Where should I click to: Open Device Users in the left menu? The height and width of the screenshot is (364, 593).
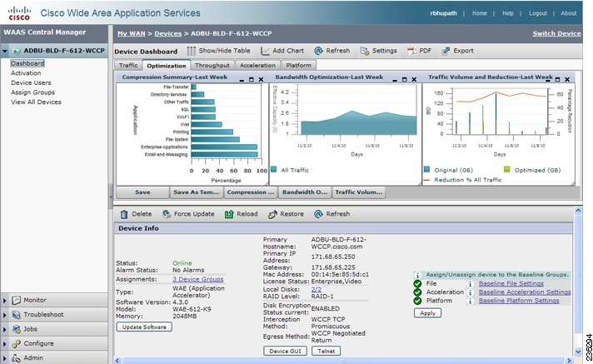click(x=31, y=82)
